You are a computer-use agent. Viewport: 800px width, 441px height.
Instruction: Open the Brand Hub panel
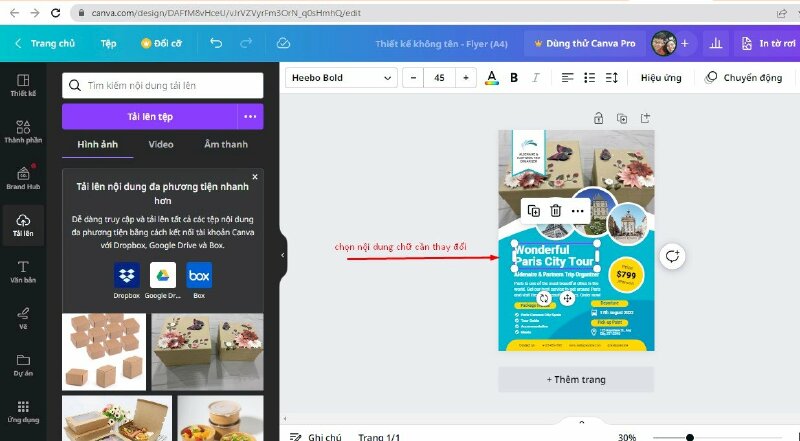pos(23,178)
